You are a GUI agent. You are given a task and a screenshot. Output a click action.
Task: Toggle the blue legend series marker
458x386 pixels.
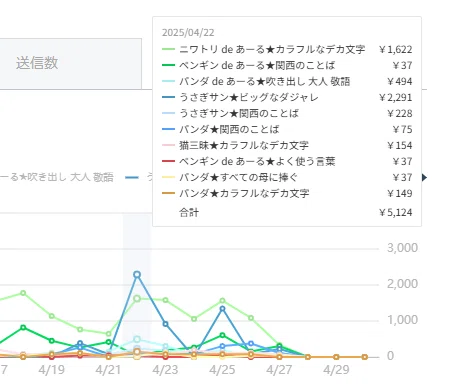132,177
